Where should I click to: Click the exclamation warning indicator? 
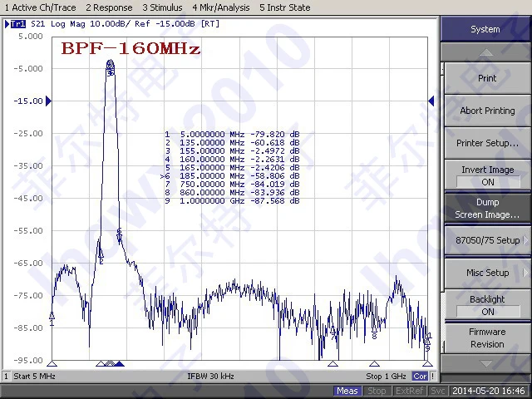pyautogui.click(x=433, y=376)
